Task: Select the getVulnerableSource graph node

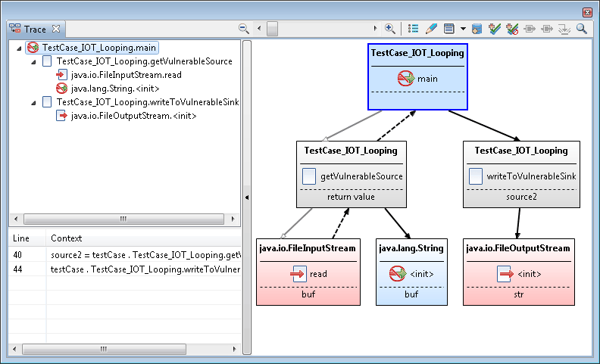Action: (352, 174)
